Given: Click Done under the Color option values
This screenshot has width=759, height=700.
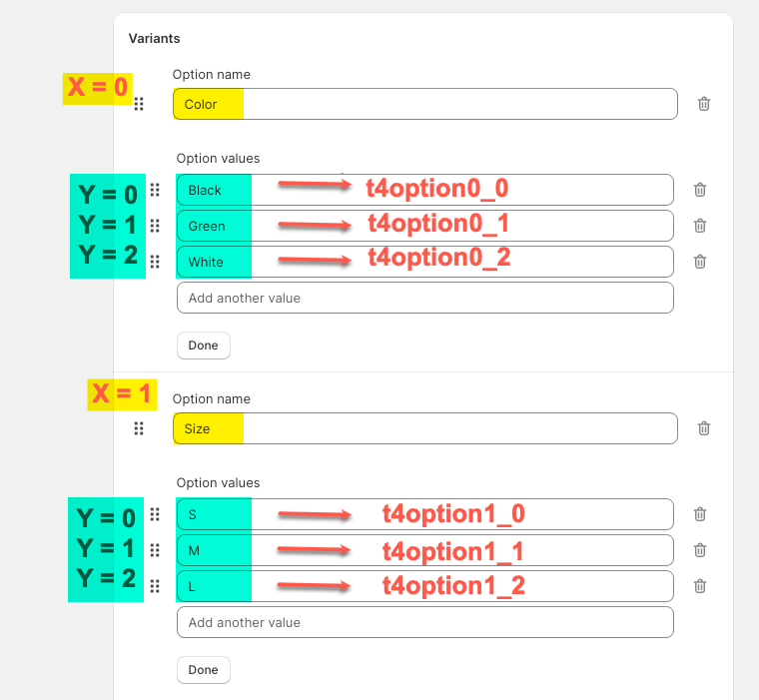Looking at the screenshot, I should click(204, 346).
